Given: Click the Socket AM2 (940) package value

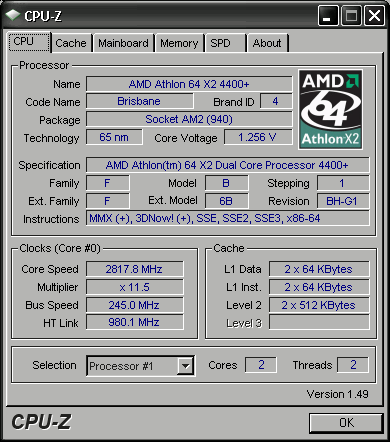Looking at the screenshot, I should point(189,119).
